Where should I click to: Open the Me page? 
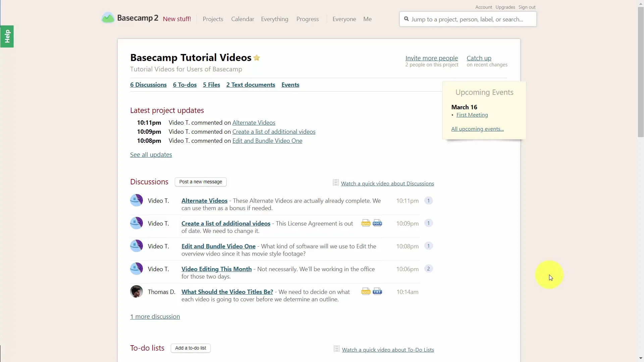(x=367, y=19)
